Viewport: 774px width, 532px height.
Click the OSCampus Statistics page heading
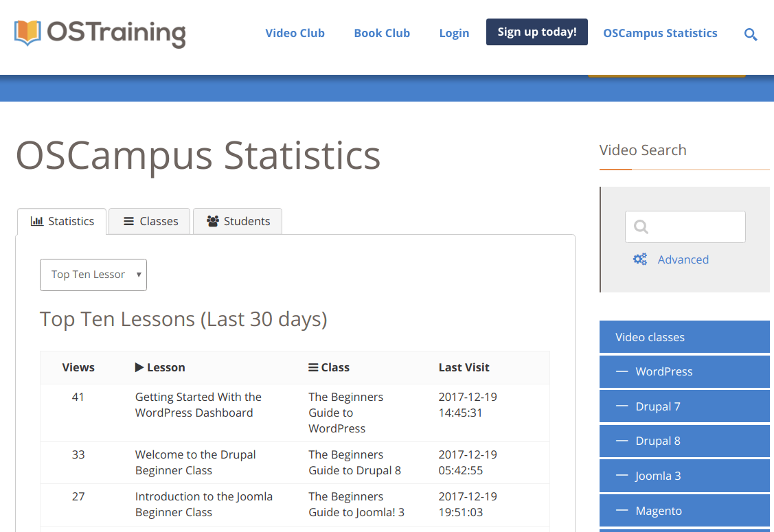tap(198, 156)
